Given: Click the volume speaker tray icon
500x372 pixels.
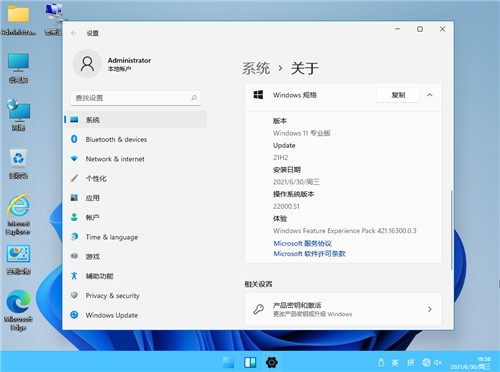Looking at the screenshot, I should pos(438,362).
